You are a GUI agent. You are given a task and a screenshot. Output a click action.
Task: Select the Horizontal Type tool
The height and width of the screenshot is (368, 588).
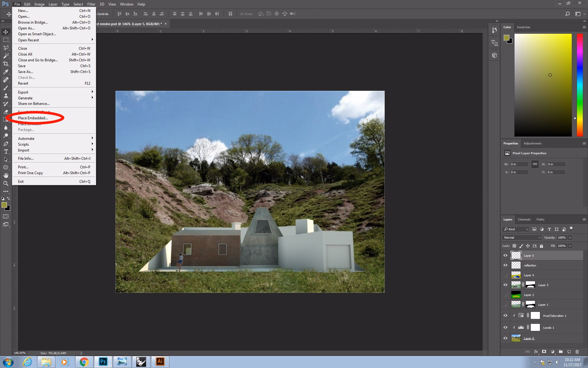pos(6,151)
